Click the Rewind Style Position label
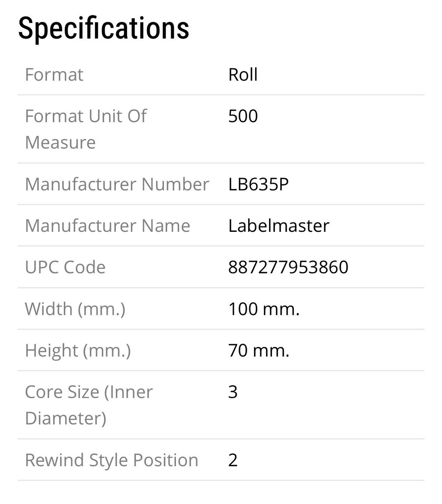 111,460
